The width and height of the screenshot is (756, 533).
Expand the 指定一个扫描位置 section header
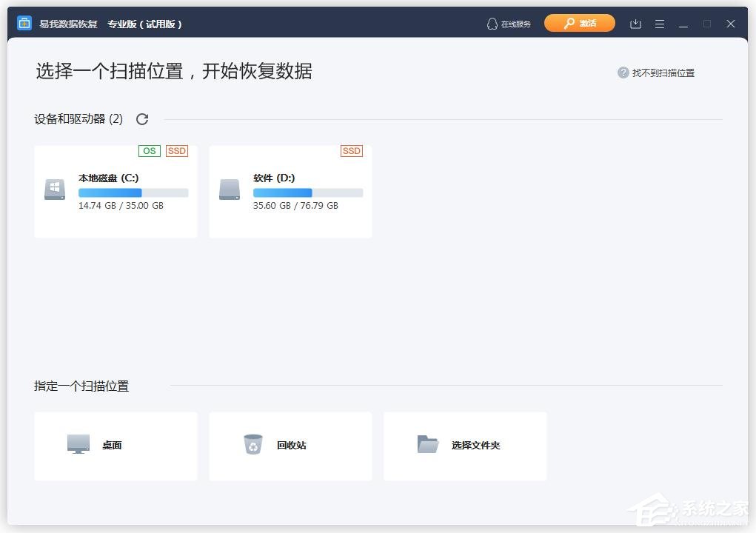point(81,386)
